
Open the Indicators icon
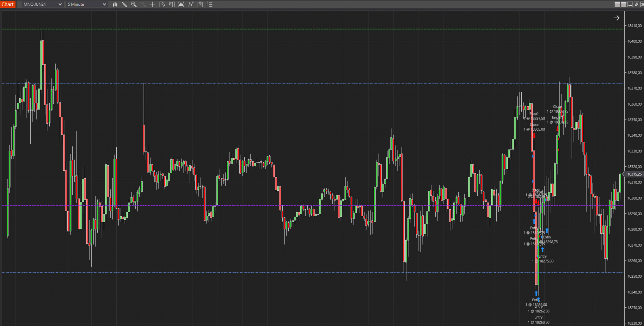pos(191,4)
